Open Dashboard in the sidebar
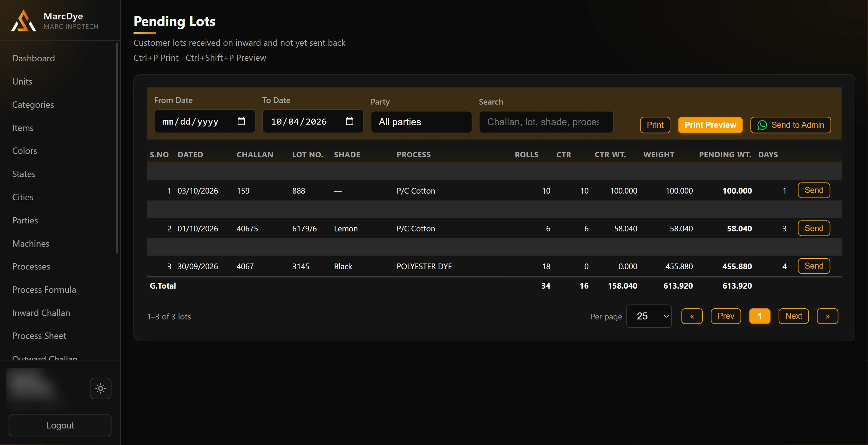 tap(33, 58)
